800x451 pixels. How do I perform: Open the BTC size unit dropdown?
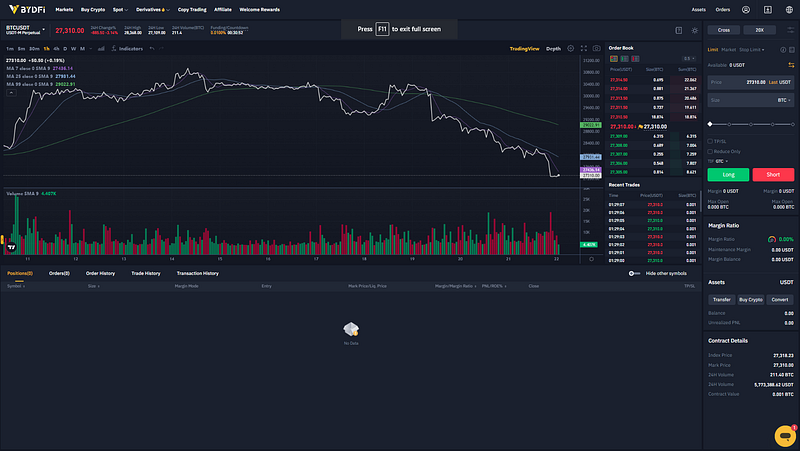click(x=784, y=101)
